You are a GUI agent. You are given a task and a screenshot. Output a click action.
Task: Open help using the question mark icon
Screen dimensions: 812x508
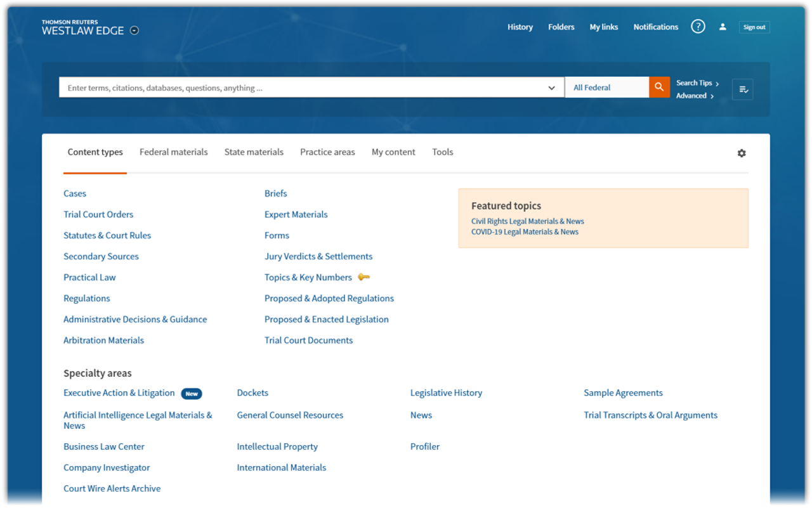click(x=698, y=27)
